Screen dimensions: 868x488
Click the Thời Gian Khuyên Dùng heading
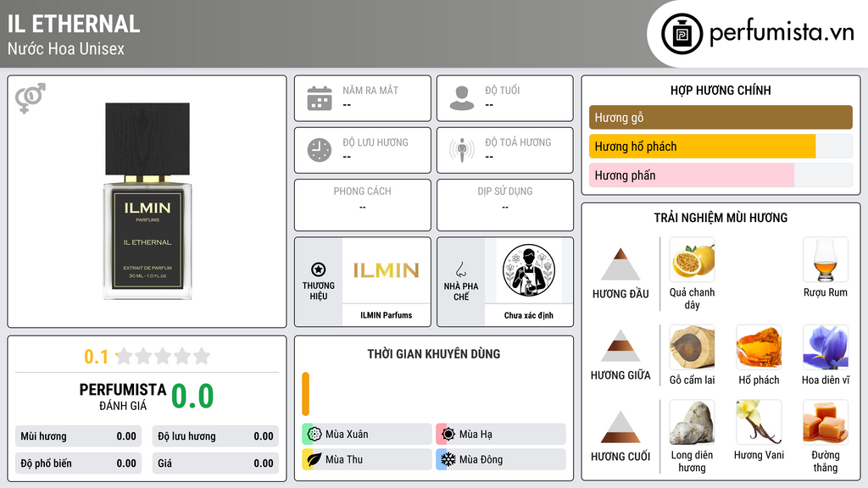pyautogui.click(x=434, y=353)
